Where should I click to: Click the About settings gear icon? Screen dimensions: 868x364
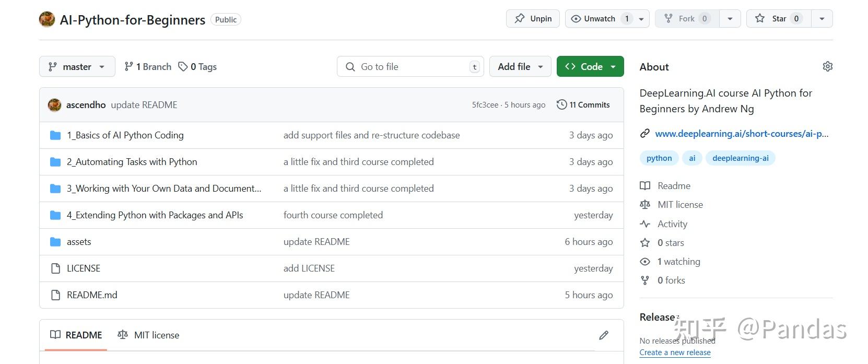pos(827,66)
